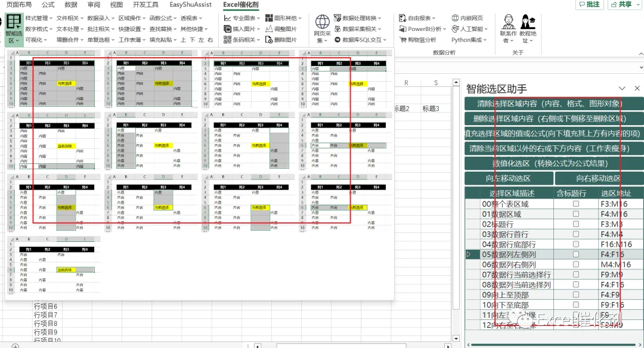The image size is (644, 348).
Task: Open the 页面布局 ribbon tab
Action: 19,5
